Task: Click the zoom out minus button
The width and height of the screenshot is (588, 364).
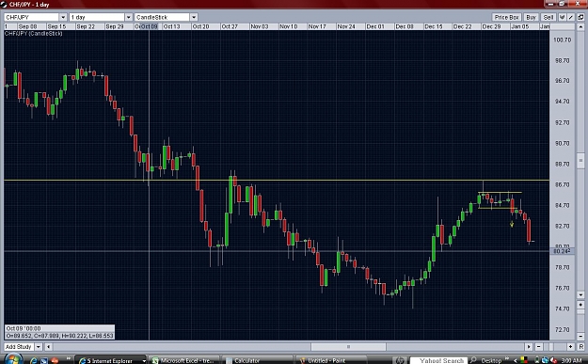Action: [x=538, y=347]
